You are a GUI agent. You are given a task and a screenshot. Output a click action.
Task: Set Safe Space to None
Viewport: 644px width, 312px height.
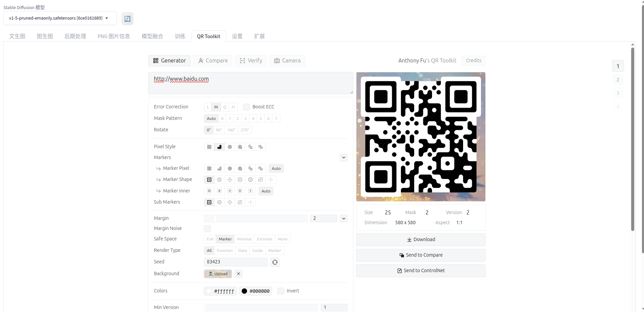[x=283, y=239]
